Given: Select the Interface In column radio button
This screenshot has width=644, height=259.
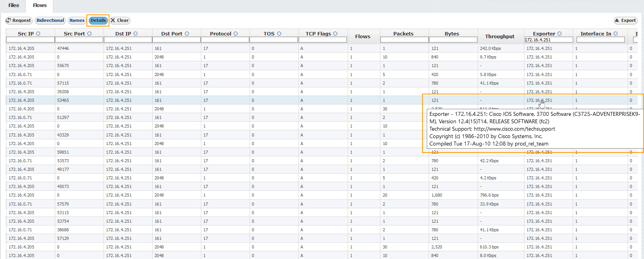Looking at the screenshot, I should [x=616, y=34].
